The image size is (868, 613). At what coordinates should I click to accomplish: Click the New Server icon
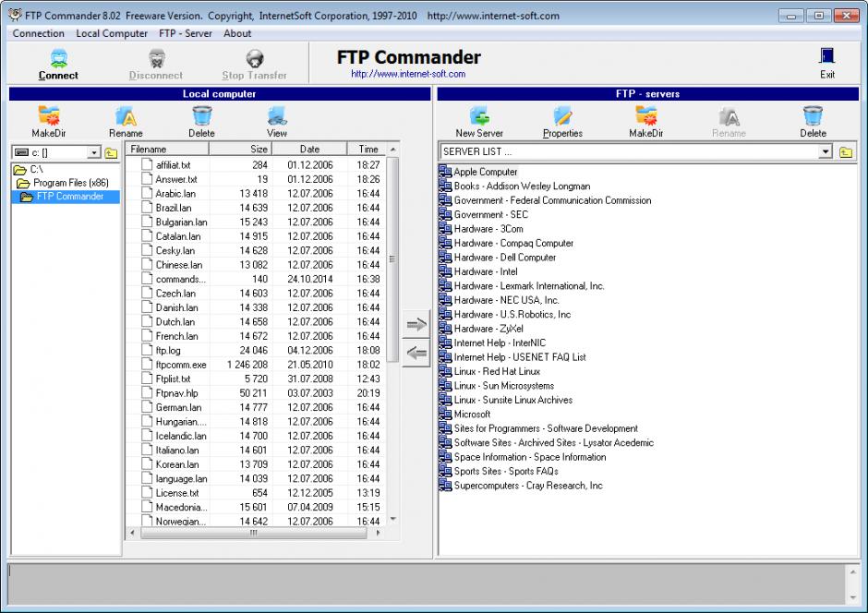point(479,116)
